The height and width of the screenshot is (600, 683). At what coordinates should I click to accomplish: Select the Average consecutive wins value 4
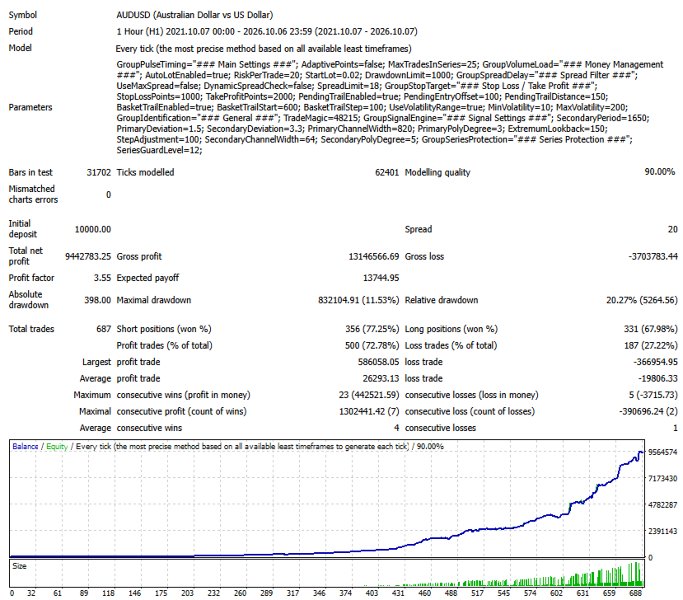click(x=396, y=428)
